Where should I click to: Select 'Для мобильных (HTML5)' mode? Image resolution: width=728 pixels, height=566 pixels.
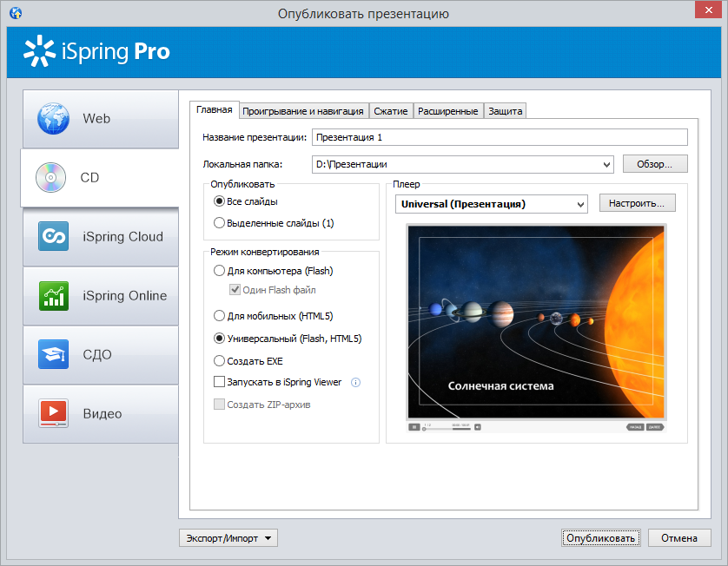[x=219, y=316]
